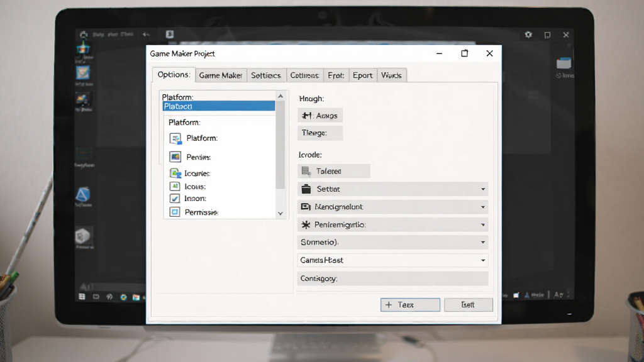This screenshot has width=644, height=362.
Task: Expand the Camets Hest dropdown arrow
Action: (x=483, y=260)
